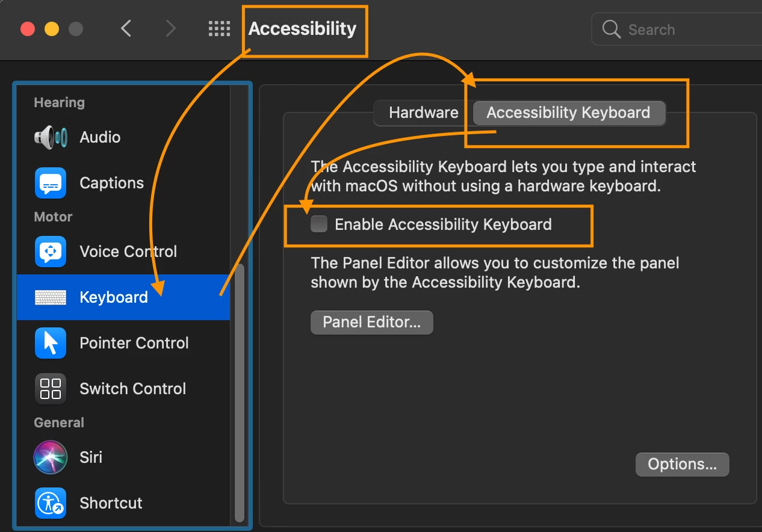Screen dimensions: 762x532
Task: Click the Accessibility window title
Action: coord(302,29)
